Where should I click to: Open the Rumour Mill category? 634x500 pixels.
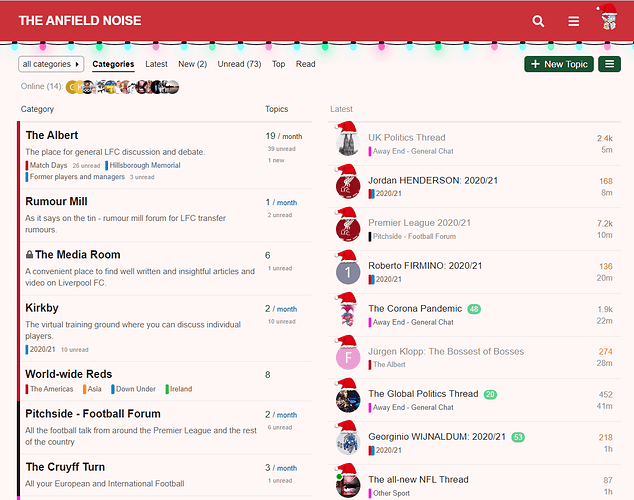(x=57, y=201)
